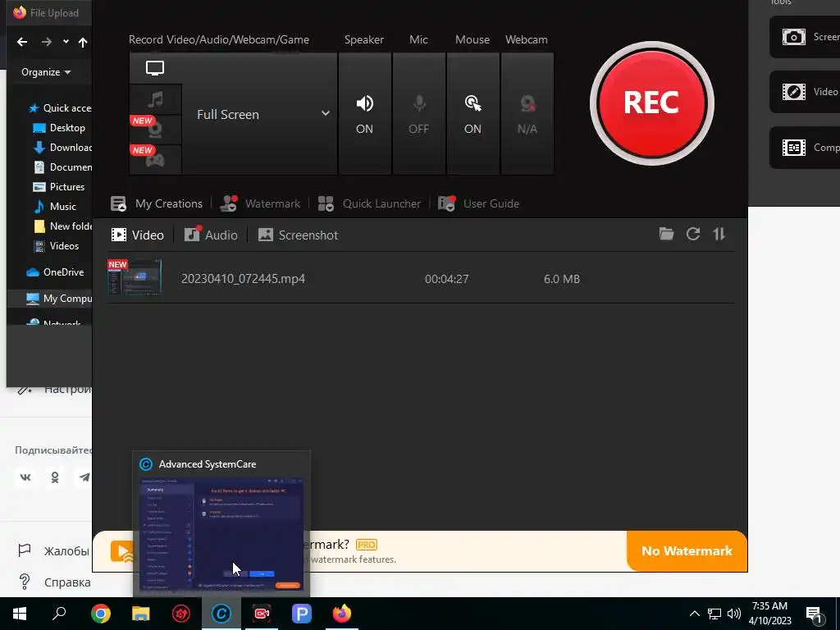Switch to the screen recorder taskbar icon
840x630 pixels.
coord(262,614)
